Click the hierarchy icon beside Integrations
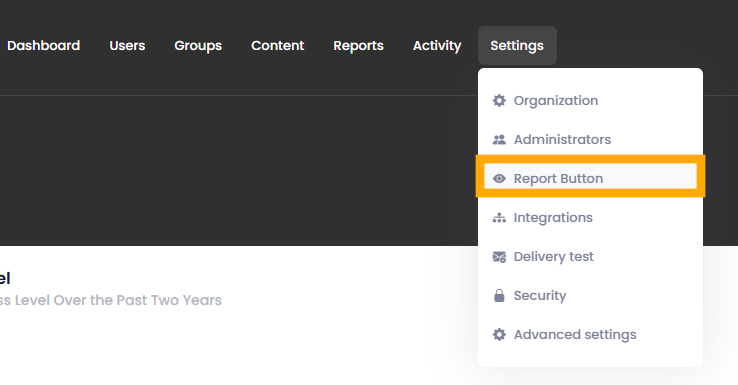The height and width of the screenshot is (385, 738). (499, 218)
